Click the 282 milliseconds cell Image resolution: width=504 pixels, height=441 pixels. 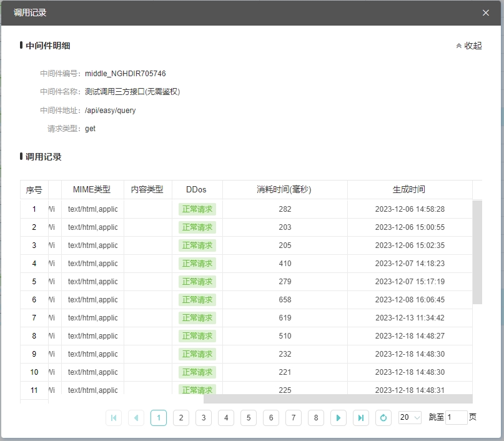tap(285, 209)
